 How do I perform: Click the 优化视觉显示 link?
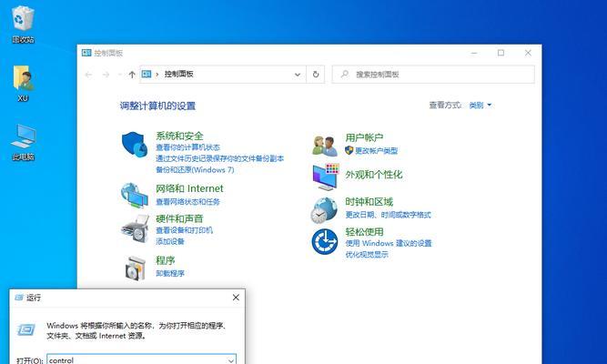pyautogui.click(x=367, y=255)
